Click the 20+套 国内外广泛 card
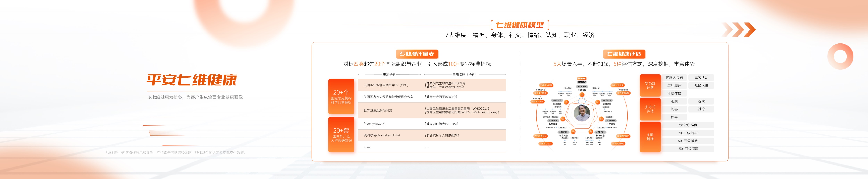 pos(341,134)
